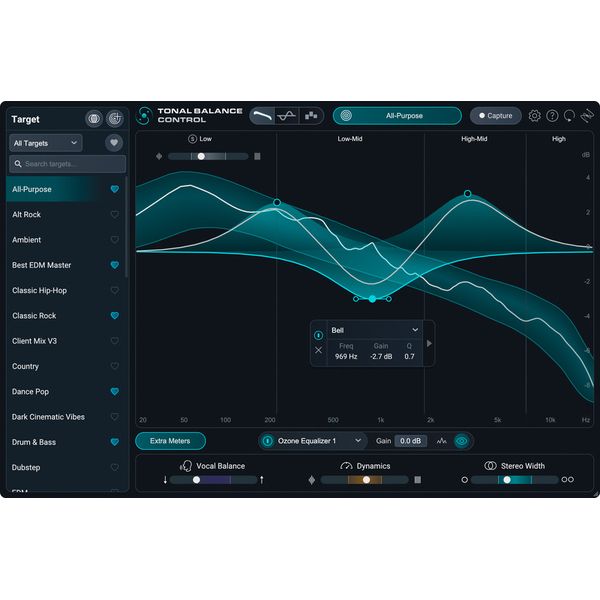Select the Drum & Bass target
Viewport: 600px width, 600px height.
point(65,442)
